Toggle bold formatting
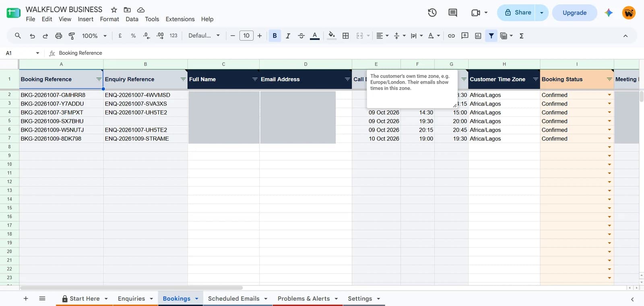The width and height of the screenshot is (644, 306). pyautogui.click(x=275, y=36)
